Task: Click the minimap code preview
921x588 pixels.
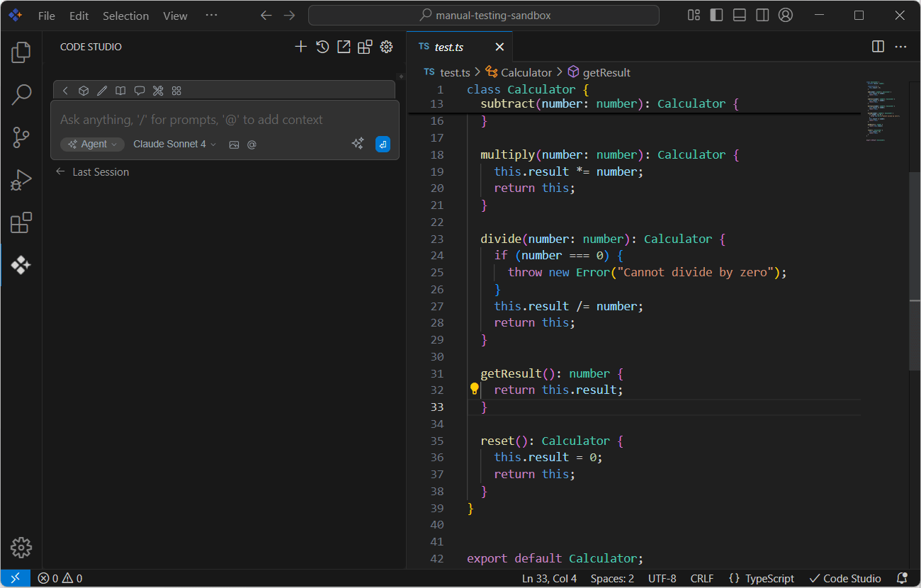Action: (884, 110)
